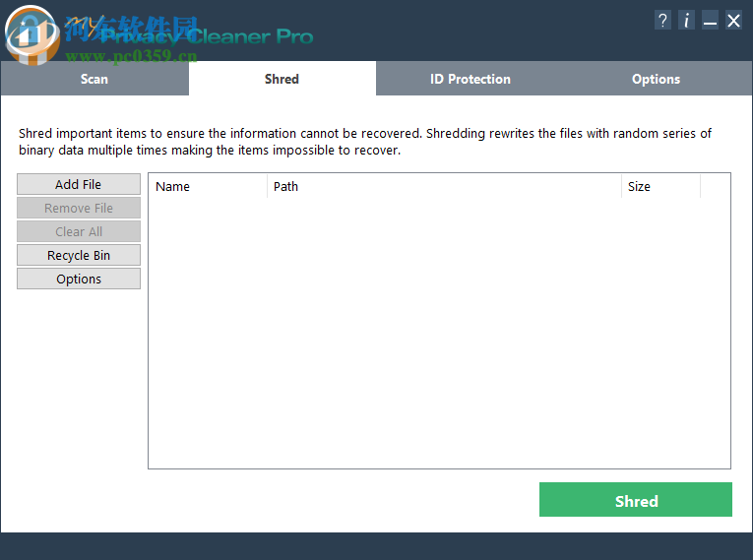Sort list by Size column header

(660, 186)
